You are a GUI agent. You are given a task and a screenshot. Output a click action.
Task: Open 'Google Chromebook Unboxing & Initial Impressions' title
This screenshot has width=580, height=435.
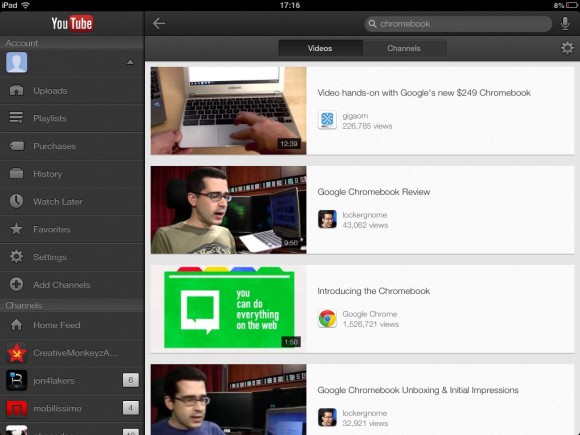[418, 390]
